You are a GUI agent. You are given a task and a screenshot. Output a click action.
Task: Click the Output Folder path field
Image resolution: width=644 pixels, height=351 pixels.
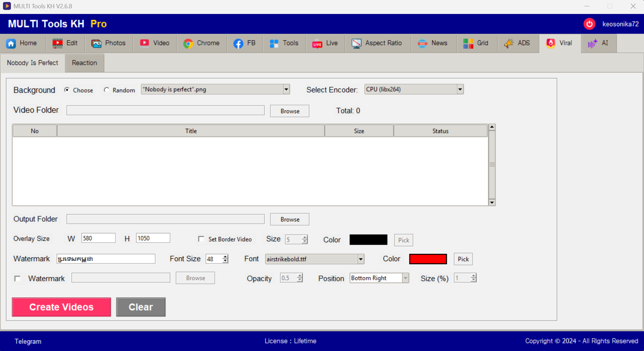tap(165, 219)
